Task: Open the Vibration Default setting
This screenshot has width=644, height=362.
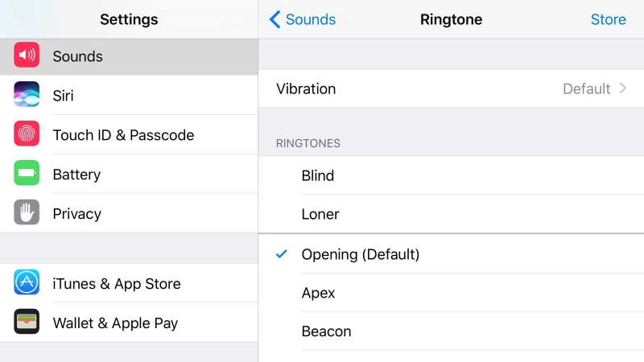Action: 586,88
